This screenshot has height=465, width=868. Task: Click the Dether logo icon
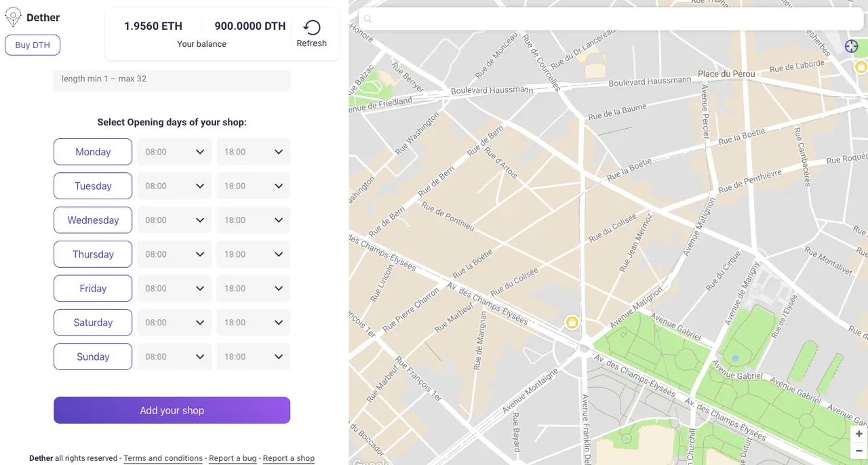13,18
